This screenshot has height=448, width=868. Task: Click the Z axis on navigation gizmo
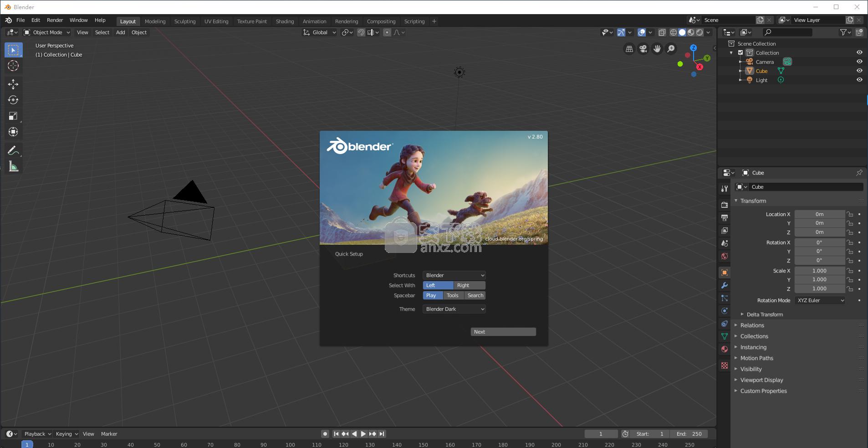point(693,48)
